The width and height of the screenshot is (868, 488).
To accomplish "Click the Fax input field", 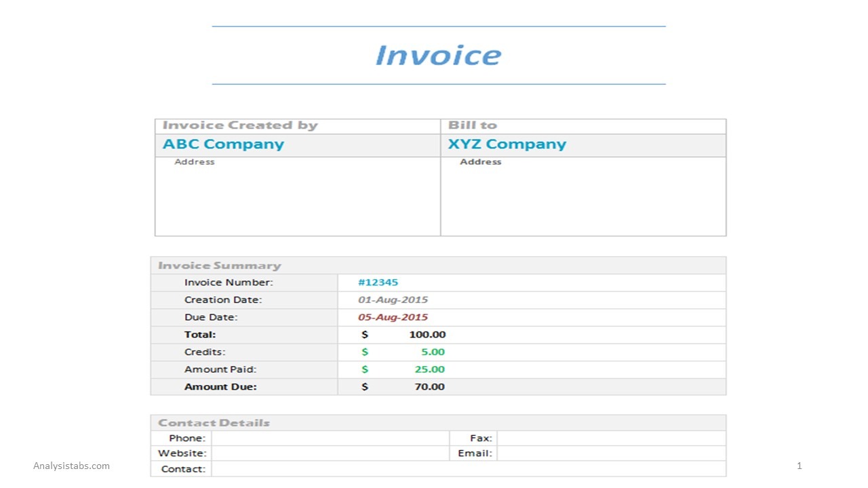I will click(x=611, y=438).
